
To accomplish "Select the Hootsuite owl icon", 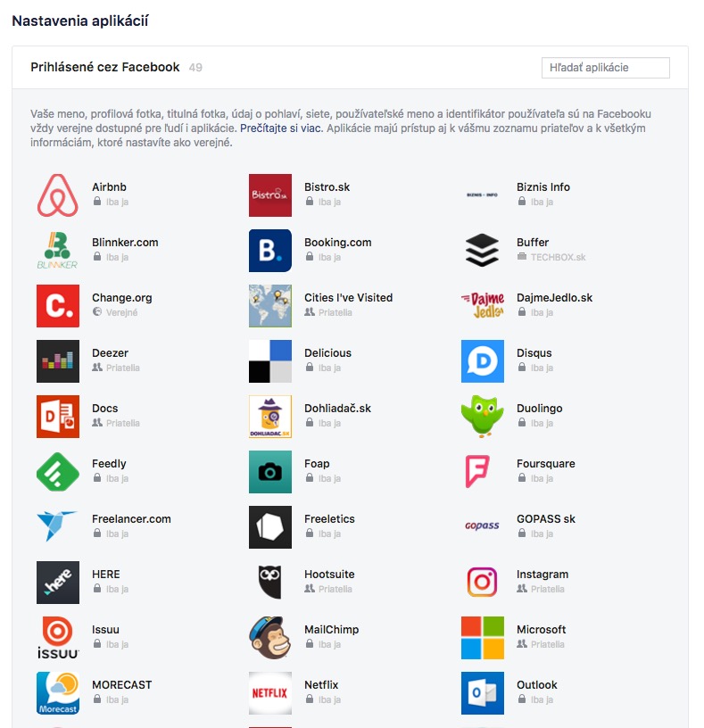I will tap(269, 583).
